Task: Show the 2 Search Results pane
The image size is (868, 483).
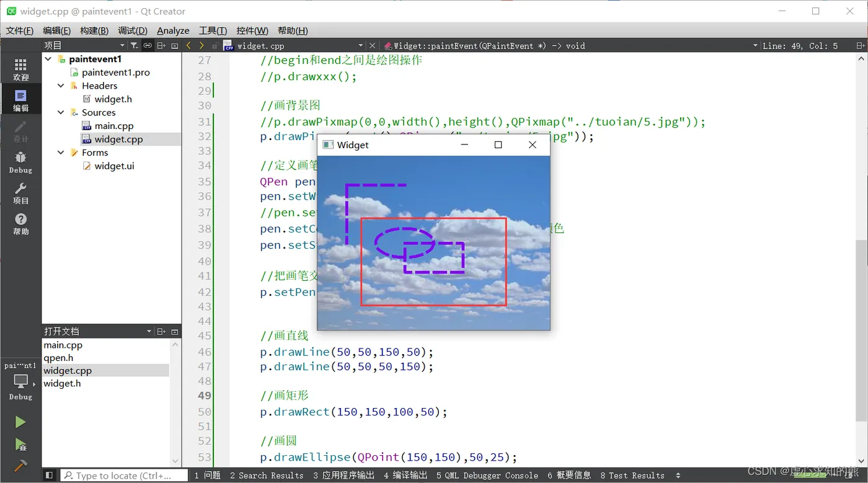Action: click(267, 476)
